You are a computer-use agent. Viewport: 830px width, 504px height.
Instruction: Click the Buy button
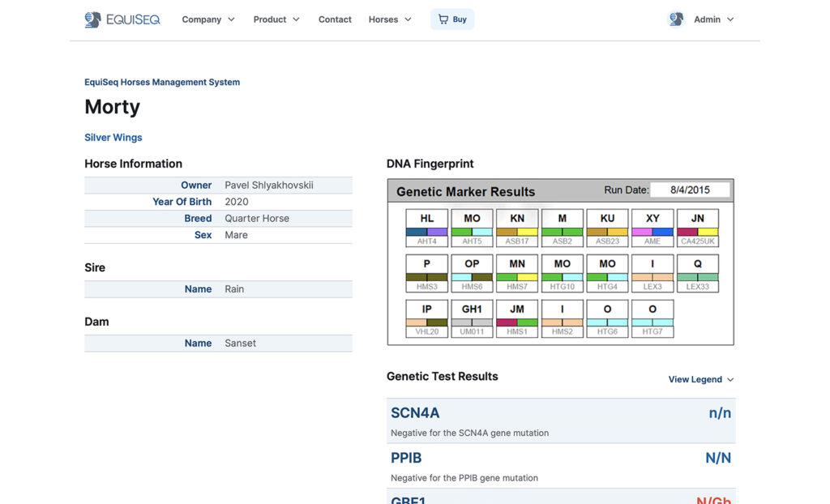[x=452, y=19]
